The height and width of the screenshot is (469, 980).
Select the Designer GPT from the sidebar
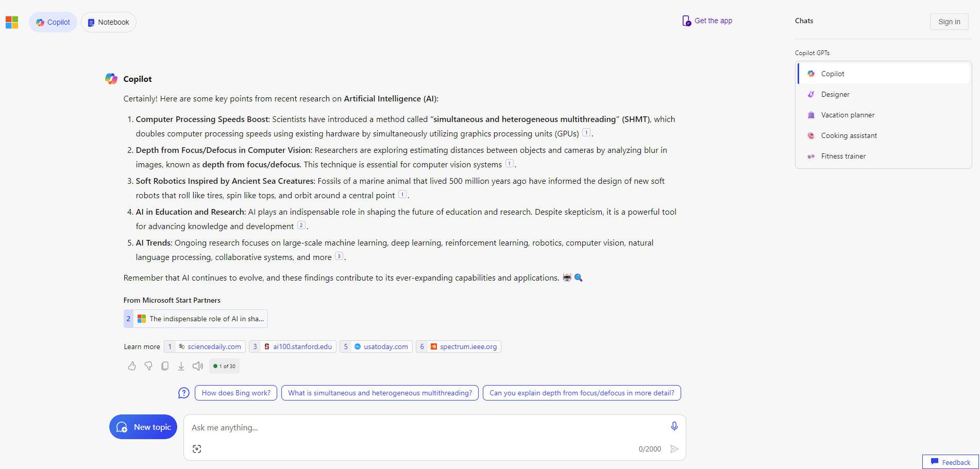pyautogui.click(x=835, y=94)
